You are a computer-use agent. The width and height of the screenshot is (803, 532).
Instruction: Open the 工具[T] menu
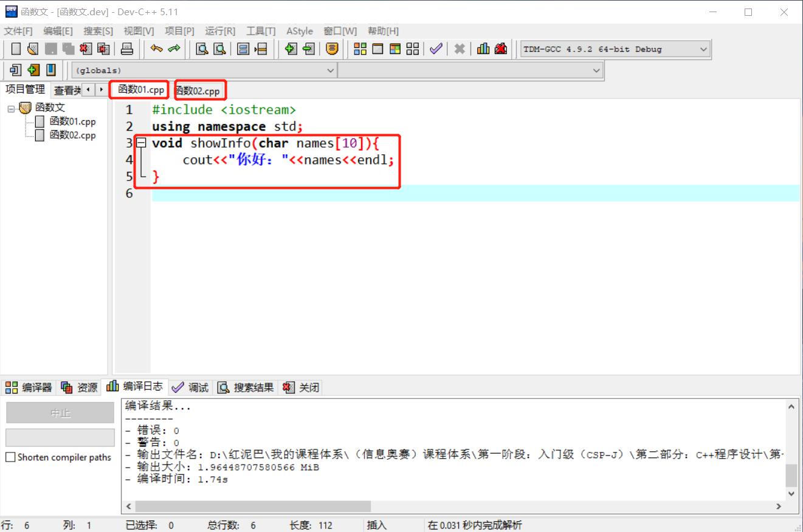point(261,31)
